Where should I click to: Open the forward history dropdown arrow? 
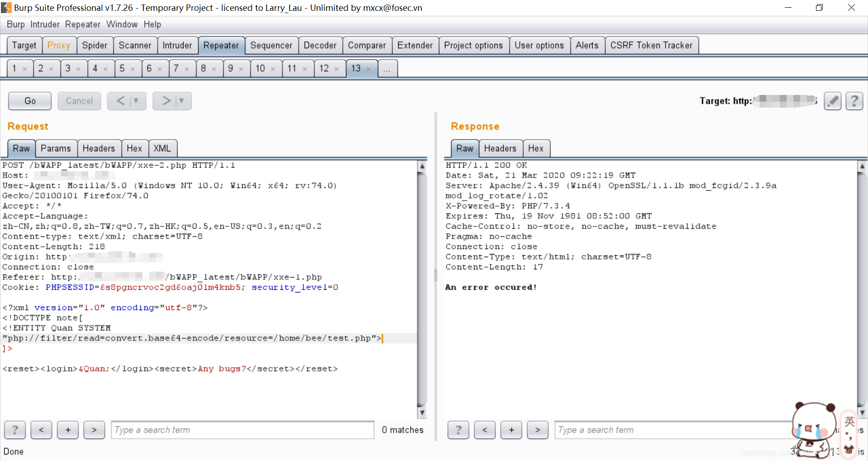click(182, 101)
